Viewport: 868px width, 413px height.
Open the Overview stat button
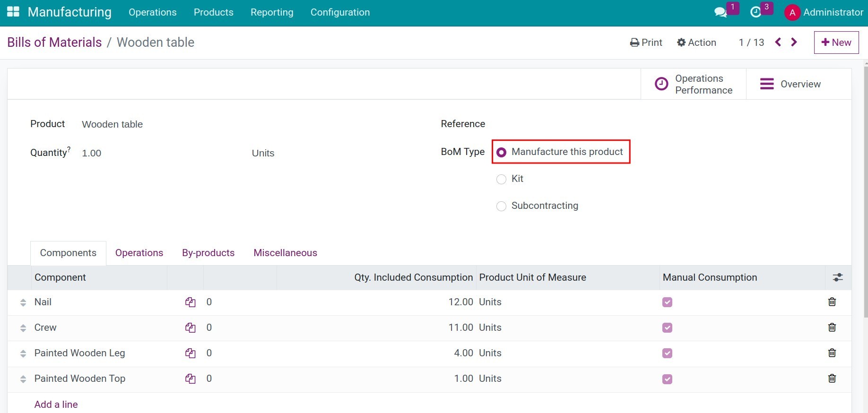click(799, 84)
